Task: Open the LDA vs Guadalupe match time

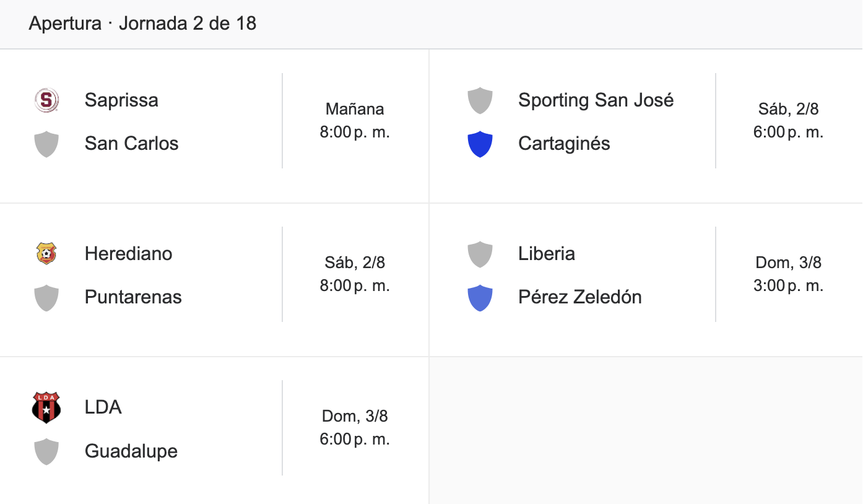Action: point(355,428)
